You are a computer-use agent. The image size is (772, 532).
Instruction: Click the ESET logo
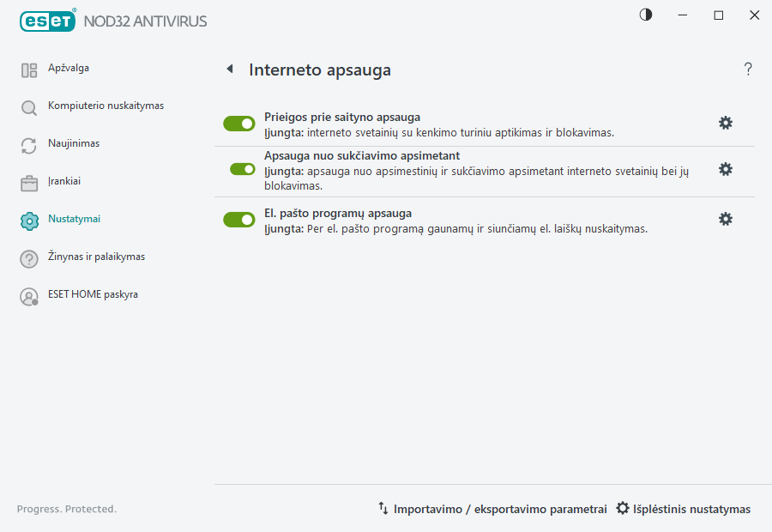click(x=47, y=21)
